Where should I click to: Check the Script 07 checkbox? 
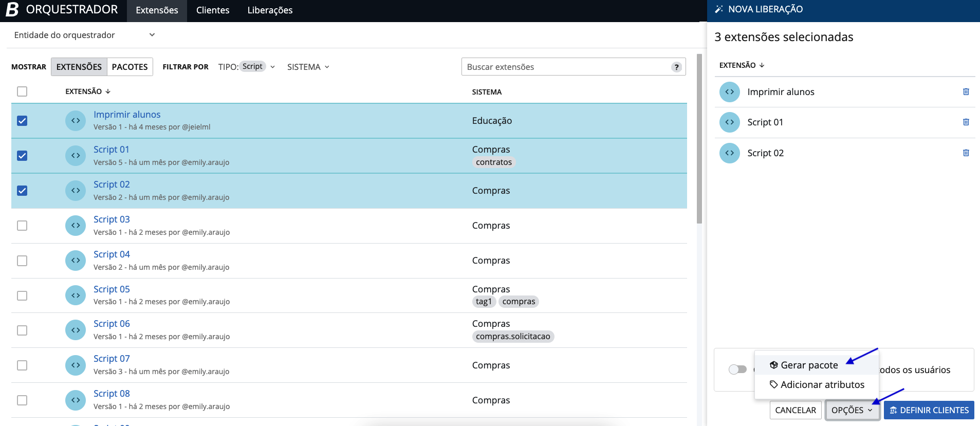22,365
